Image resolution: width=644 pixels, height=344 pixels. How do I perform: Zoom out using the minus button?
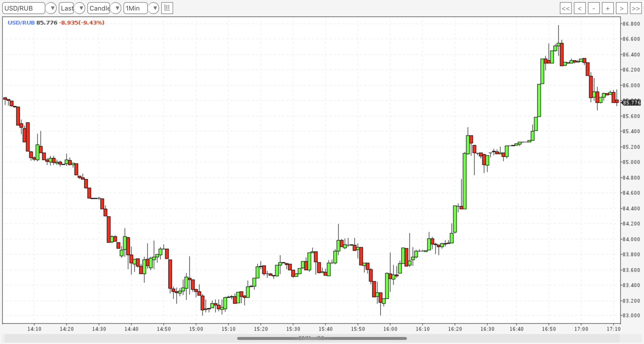pyautogui.click(x=594, y=8)
